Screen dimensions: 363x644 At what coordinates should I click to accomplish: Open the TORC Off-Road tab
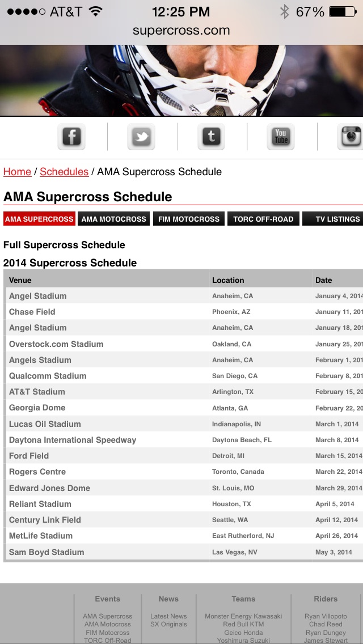(263, 219)
